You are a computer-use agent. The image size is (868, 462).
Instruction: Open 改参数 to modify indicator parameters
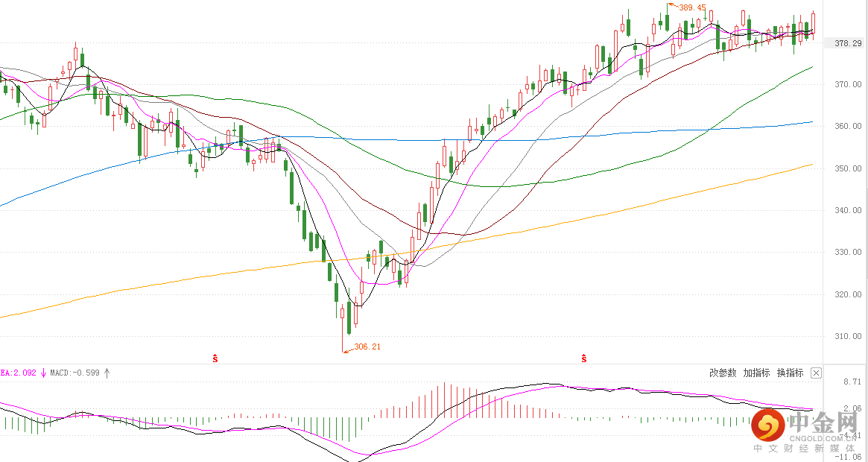tap(723, 373)
